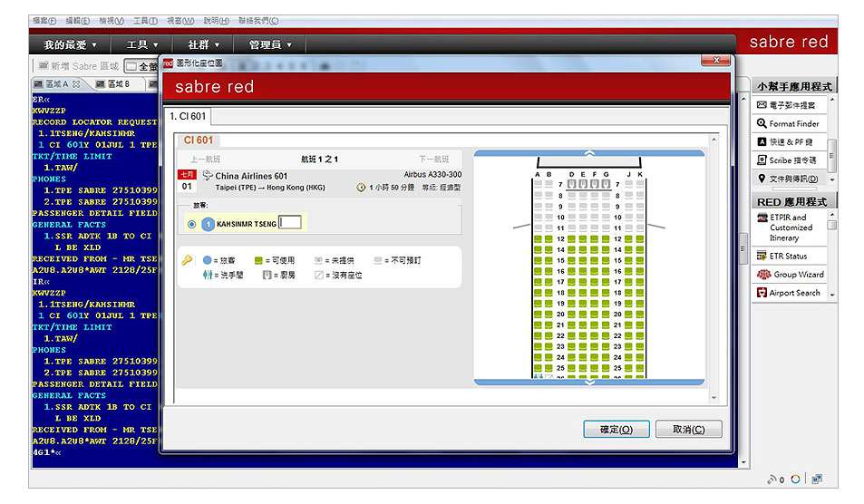Launch the Group Wizard icon
The width and height of the screenshot is (864, 504).
(763, 274)
